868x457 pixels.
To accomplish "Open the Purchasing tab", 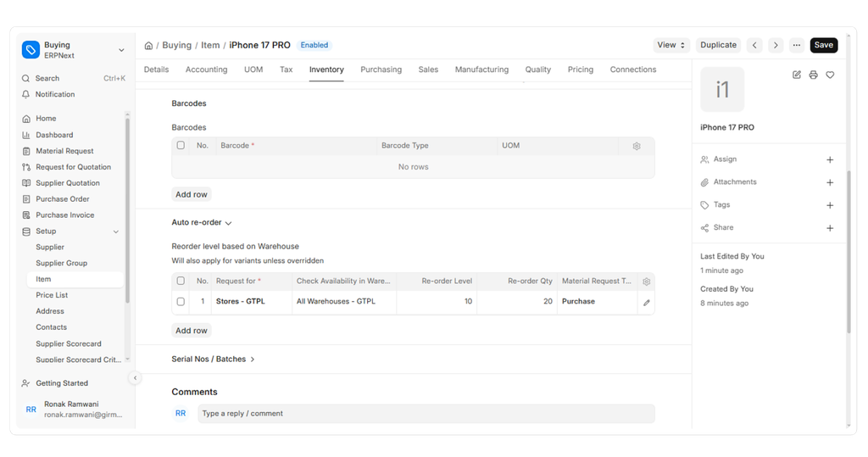I will click(381, 70).
